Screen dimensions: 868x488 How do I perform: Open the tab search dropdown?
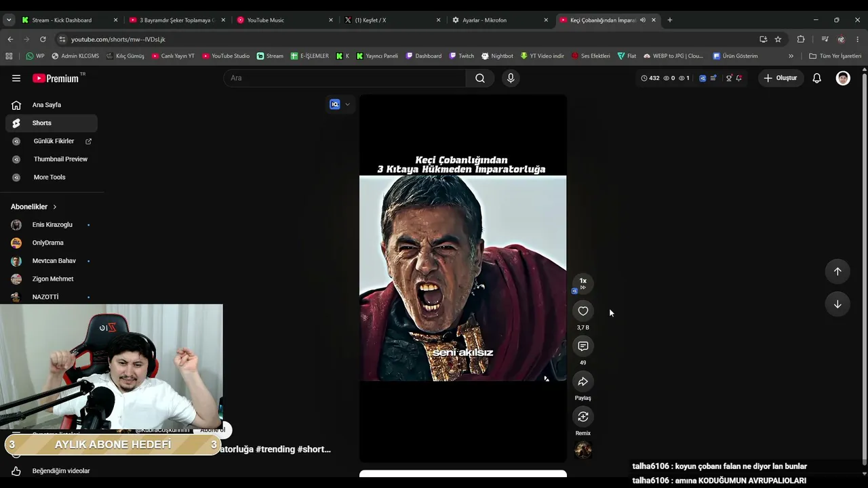point(9,20)
